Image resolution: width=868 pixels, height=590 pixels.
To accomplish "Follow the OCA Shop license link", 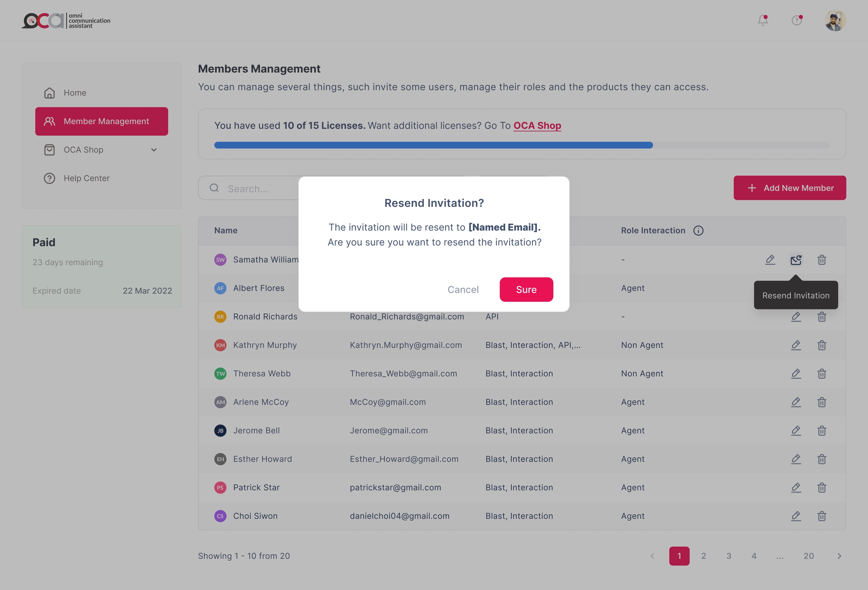I will [537, 125].
